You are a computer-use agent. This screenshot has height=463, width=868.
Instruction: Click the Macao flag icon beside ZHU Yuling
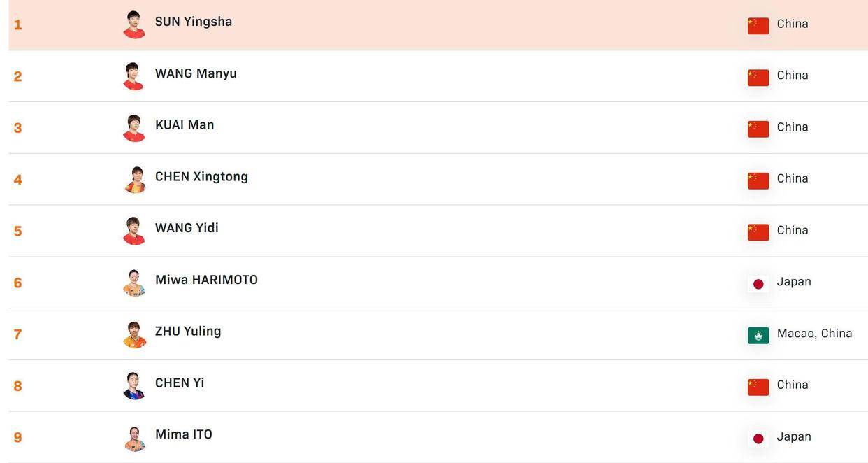(758, 335)
